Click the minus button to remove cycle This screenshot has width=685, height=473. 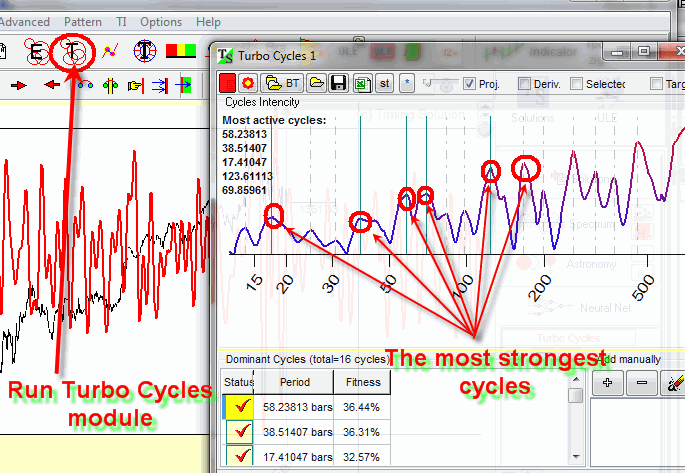pos(641,383)
